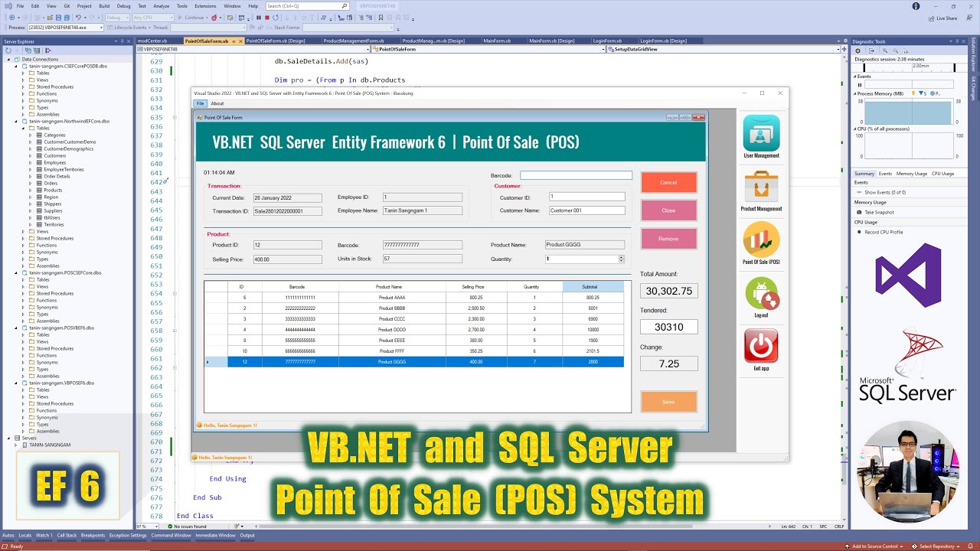Save all files with the toolbar icon

click(67, 18)
